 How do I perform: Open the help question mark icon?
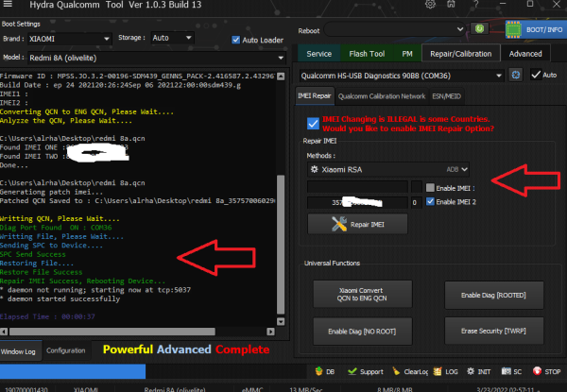point(476,5)
